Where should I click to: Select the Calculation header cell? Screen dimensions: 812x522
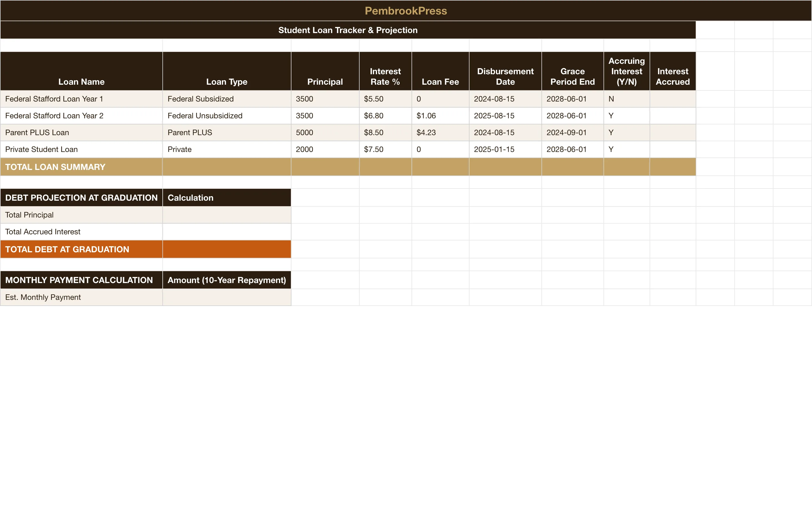(227, 197)
